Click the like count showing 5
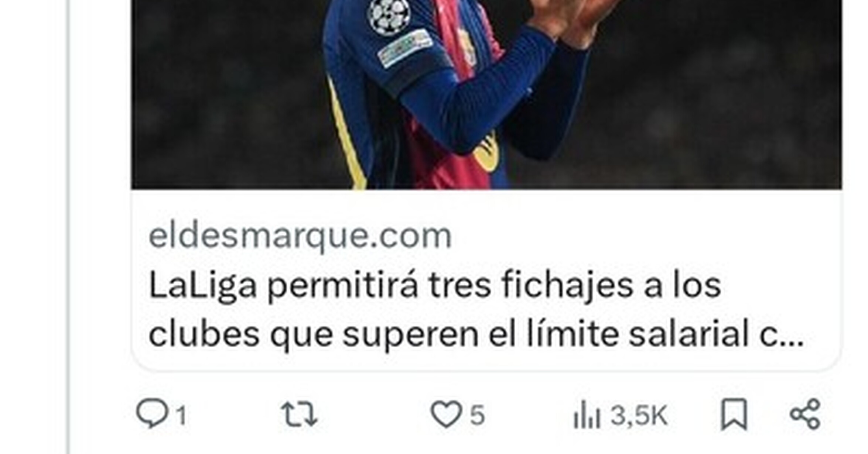The width and height of the screenshot is (868, 454). coord(477,415)
